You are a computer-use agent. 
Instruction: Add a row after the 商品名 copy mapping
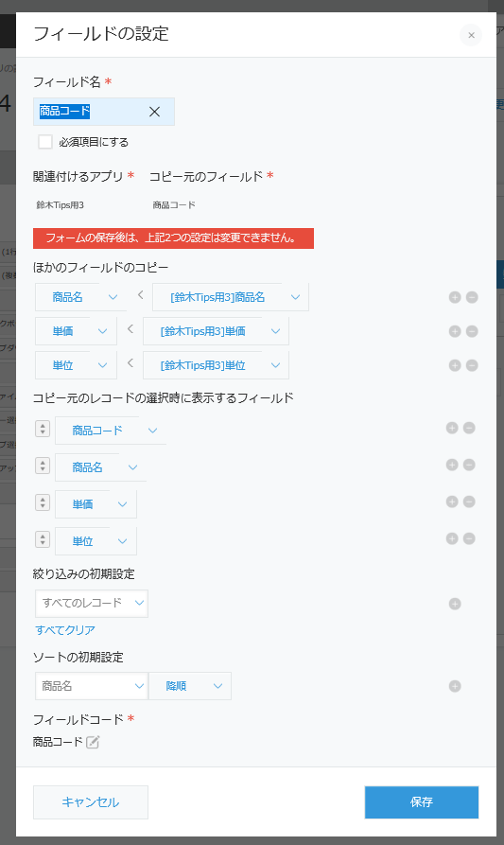coord(455,297)
